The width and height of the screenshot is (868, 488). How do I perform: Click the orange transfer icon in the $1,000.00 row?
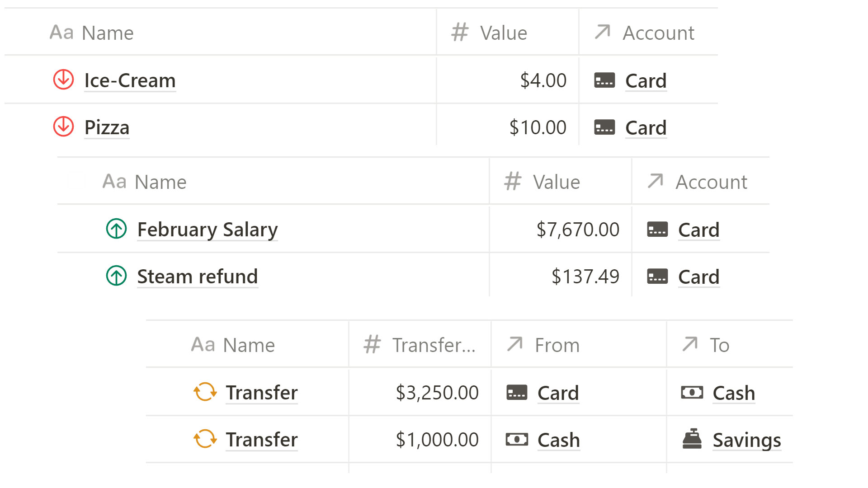tap(205, 439)
